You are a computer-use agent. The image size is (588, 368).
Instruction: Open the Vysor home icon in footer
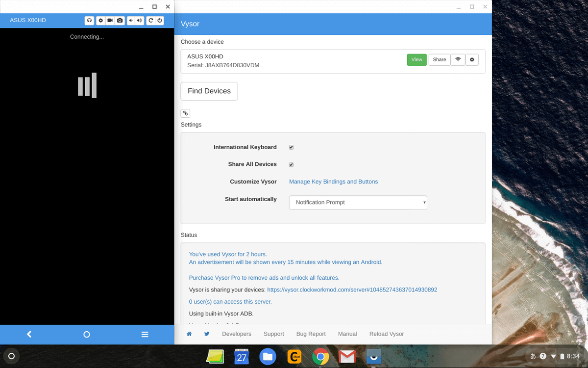click(x=189, y=334)
